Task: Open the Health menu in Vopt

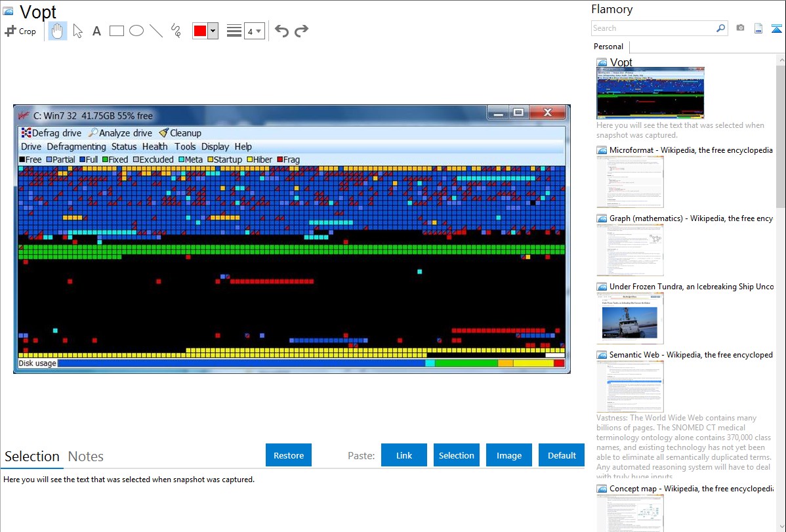Action: tap(155, 146)
